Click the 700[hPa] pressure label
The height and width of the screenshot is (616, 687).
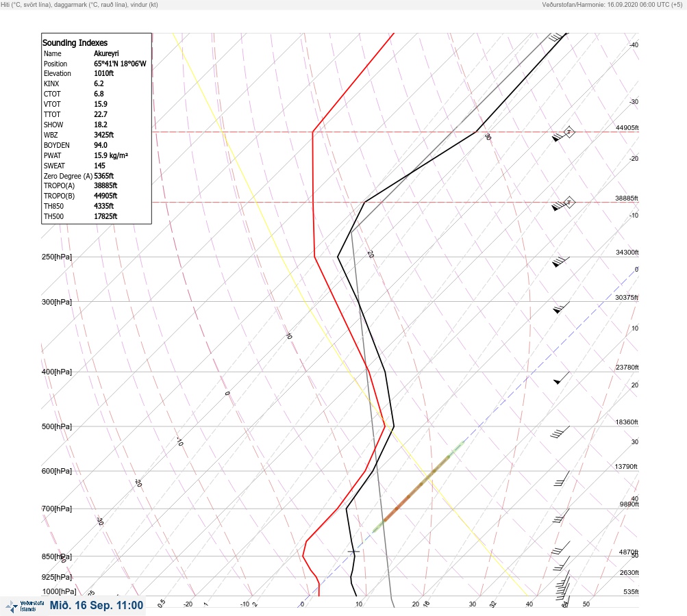(x=57, y=509)
